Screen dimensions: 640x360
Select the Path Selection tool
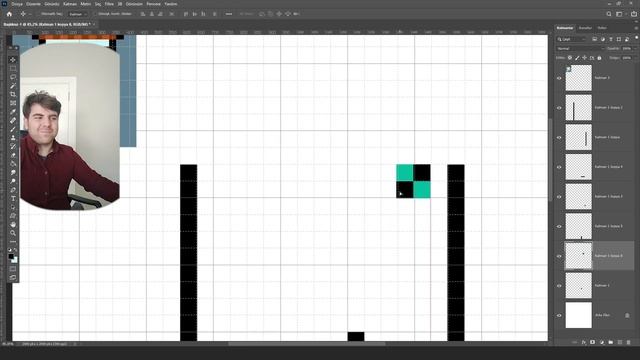click(13, 207)
